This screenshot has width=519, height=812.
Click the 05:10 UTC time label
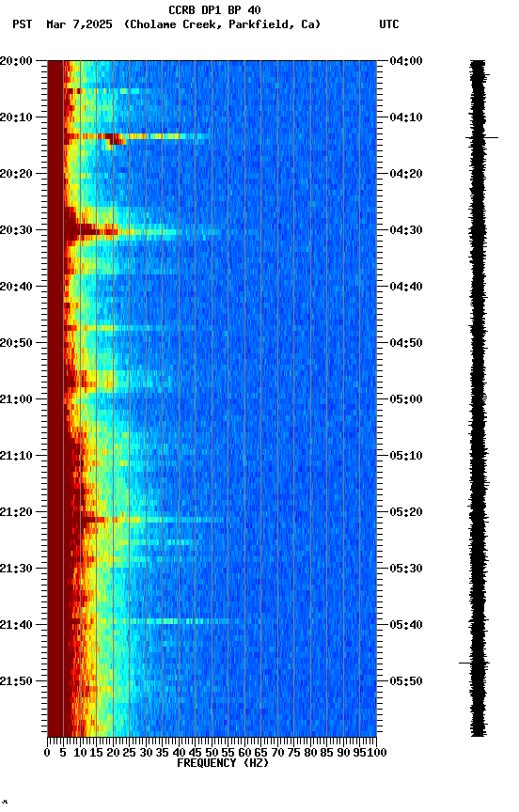coord(406,456)
